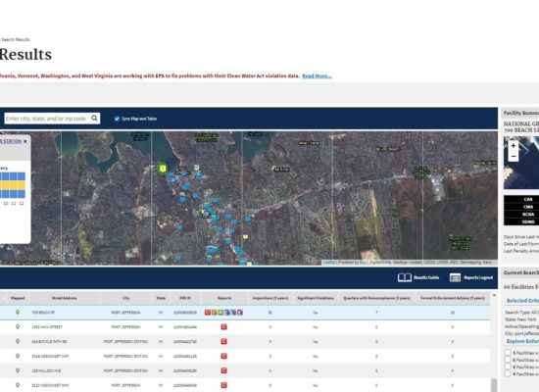This screenshot has height=392, width=539.
Task: Sort by the State column header
Action: click(x=161, y=298)
